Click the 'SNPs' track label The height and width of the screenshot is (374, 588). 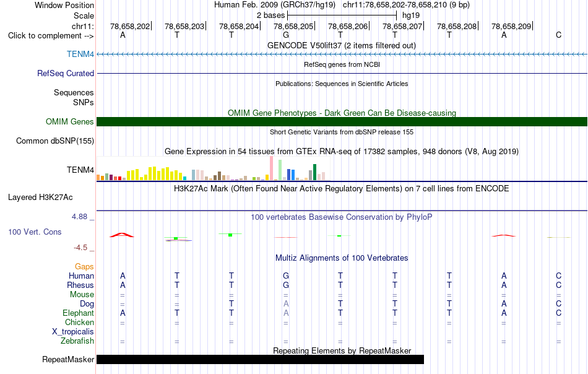(x=84, y=102)
